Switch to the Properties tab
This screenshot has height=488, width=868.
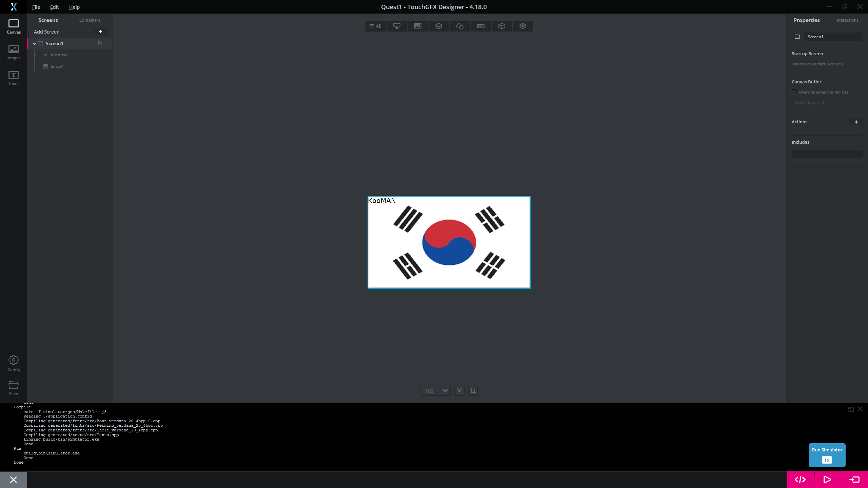point(806,20)
